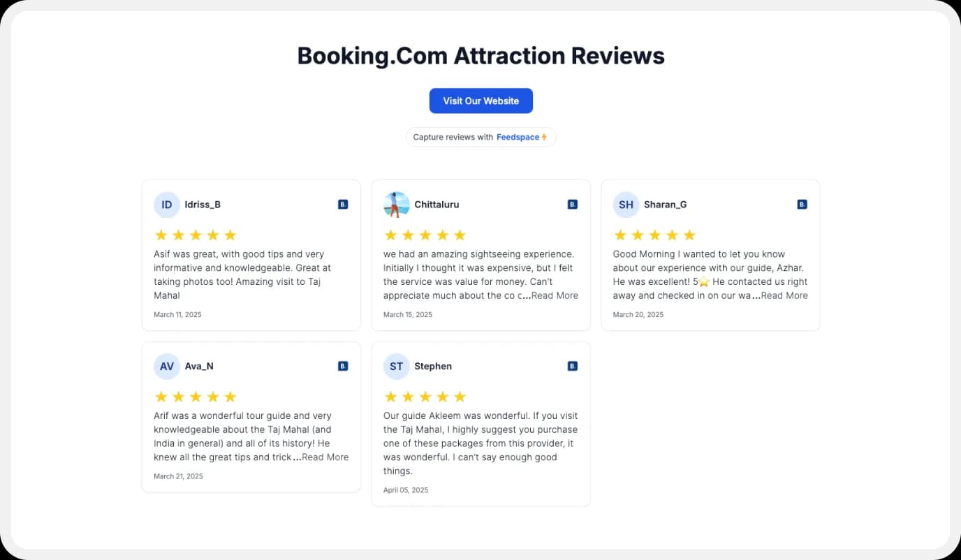961x560 pixels.
Task: Click Sharan_G's SH avatar circle
Action: (626, 204)
